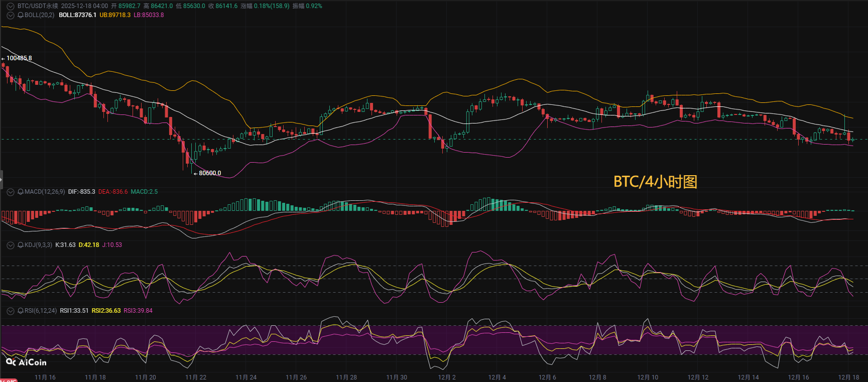Open RSI(6,12,24) indicator settings label
The width and height of the screenshot is (868, 382).
(41, 311)
